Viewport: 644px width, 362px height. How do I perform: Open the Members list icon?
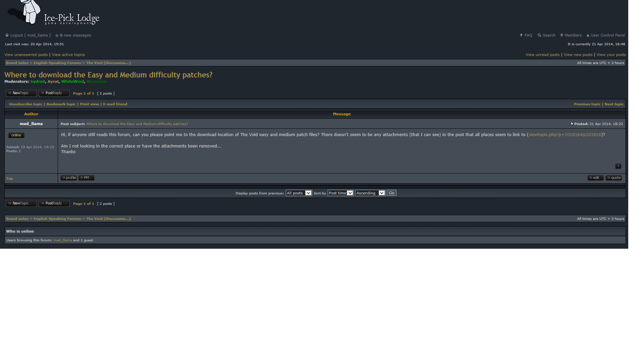(561, 35)
